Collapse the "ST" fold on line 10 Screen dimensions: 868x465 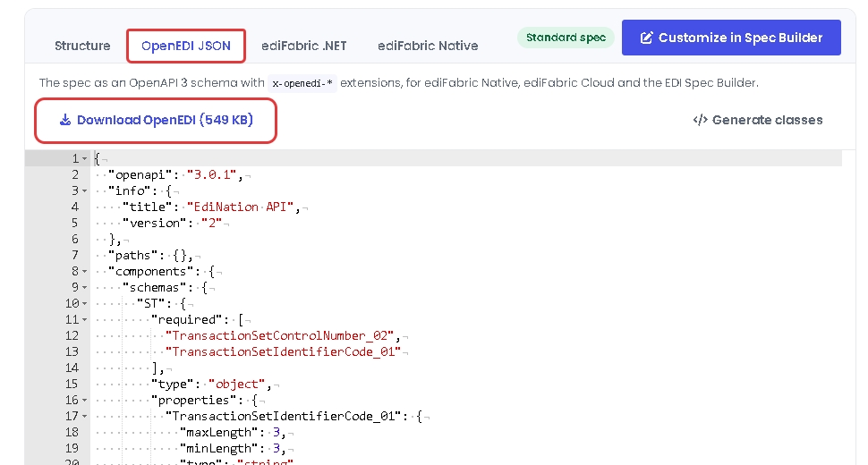pyautogui.click(x=85, y=303)
